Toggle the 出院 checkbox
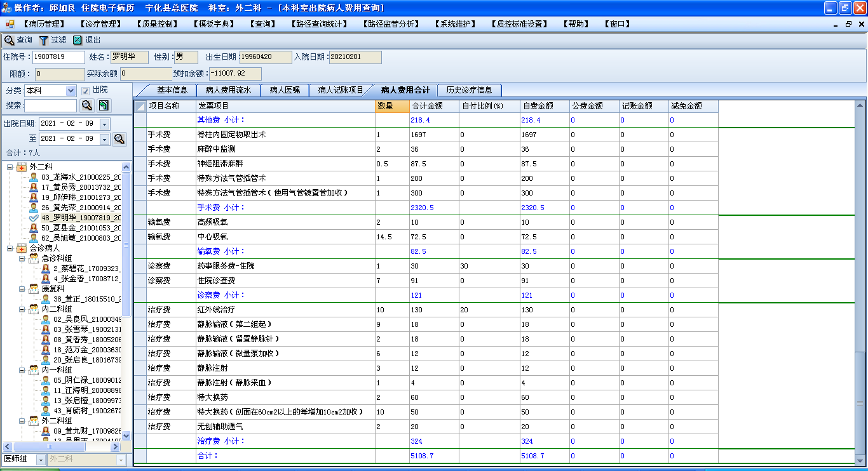The width and height of the screenshot is (868, 471). click(85, 91)
